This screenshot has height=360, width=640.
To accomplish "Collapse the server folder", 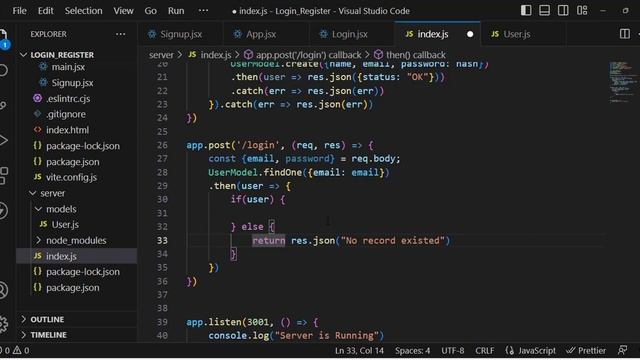I will tap(52, 193).
